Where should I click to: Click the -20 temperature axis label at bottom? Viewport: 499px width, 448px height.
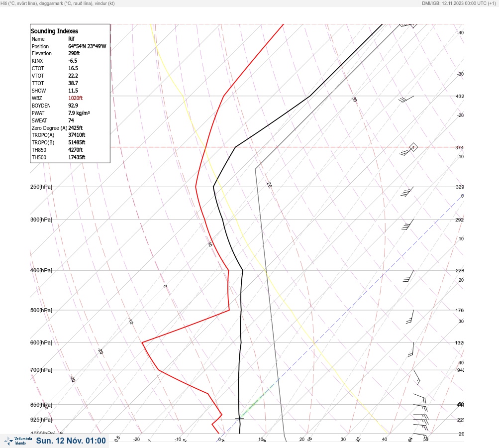tap(136, 440)
